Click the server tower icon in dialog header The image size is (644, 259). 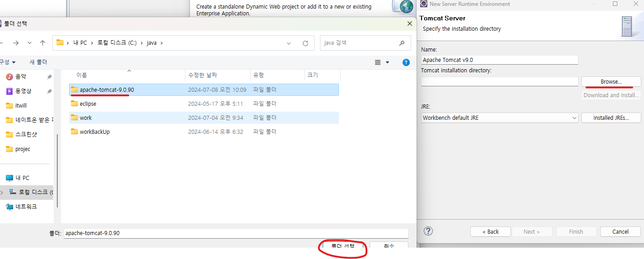(626, 26)
